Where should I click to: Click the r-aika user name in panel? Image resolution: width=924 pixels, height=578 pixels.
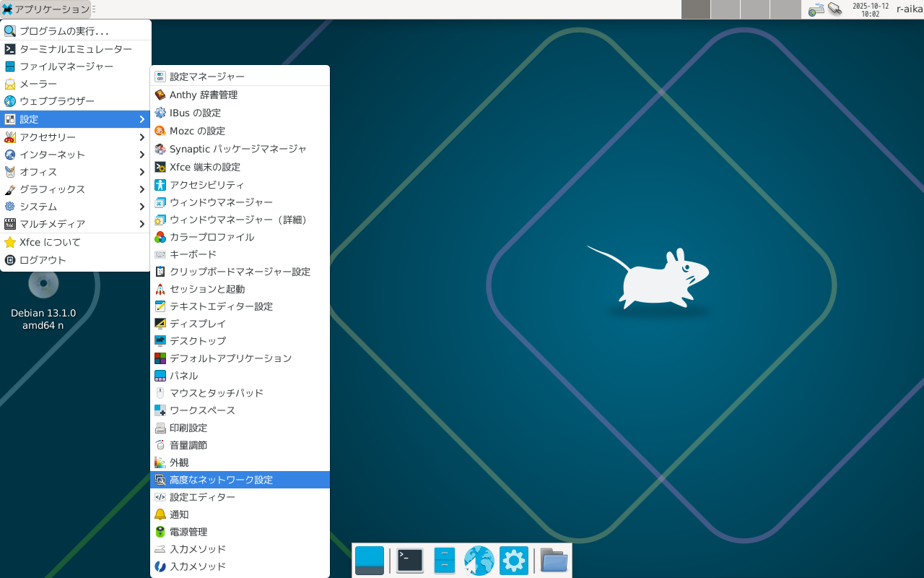pos(909,9)
